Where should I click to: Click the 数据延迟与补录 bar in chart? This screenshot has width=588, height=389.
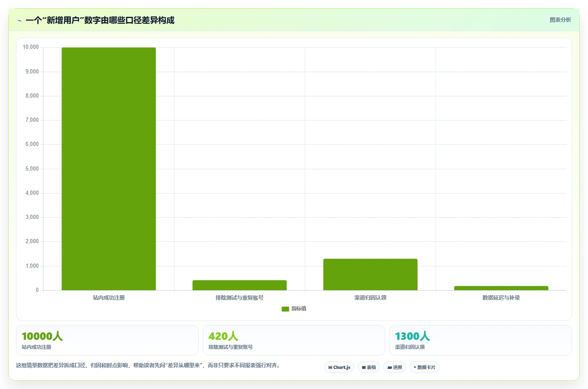point(501,288)
